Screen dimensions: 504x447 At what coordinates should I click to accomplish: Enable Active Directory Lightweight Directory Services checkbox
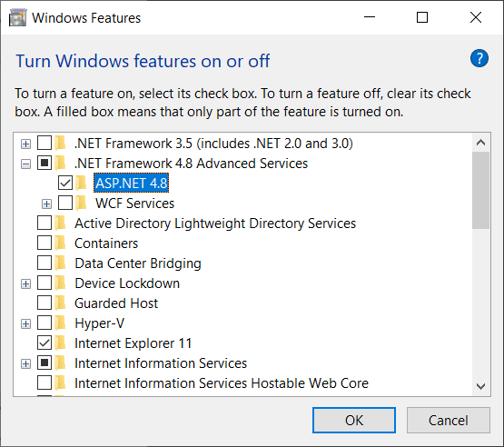tap(44, 223)
